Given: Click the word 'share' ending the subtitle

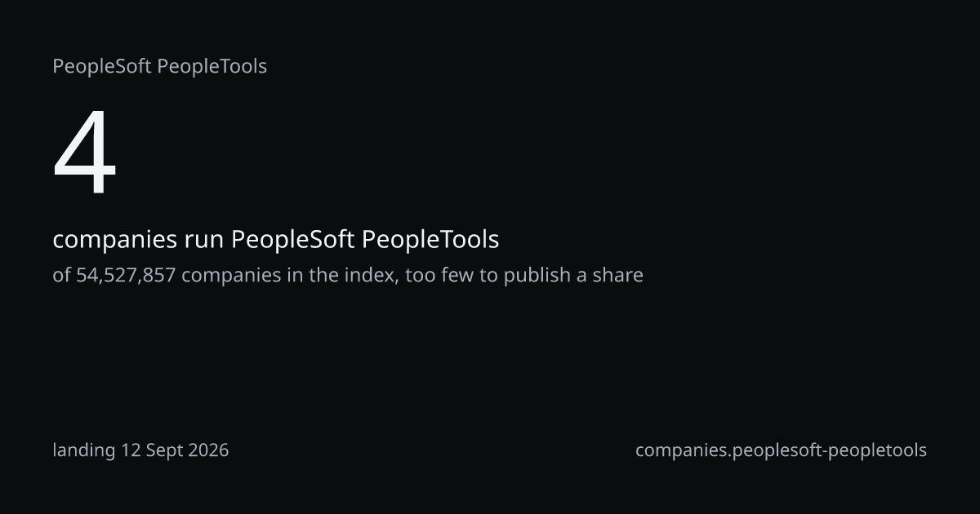Looking at the screenshot, I should click(617, 275).
